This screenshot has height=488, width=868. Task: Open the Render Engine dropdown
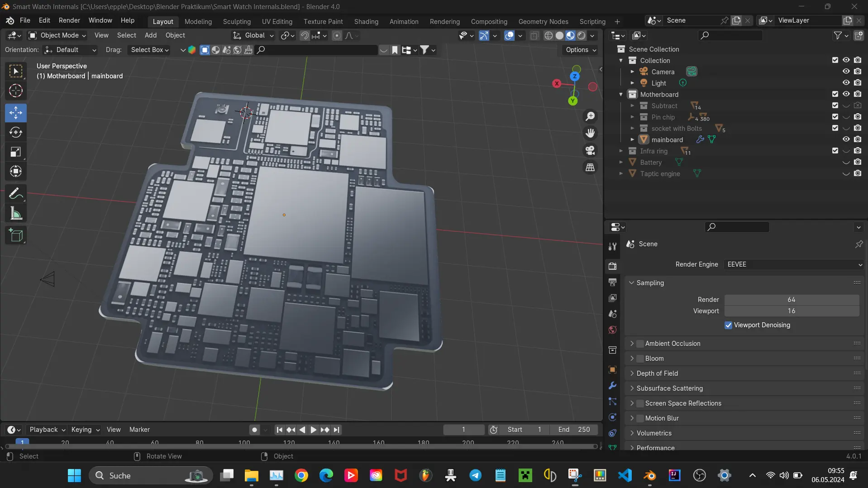794,264
